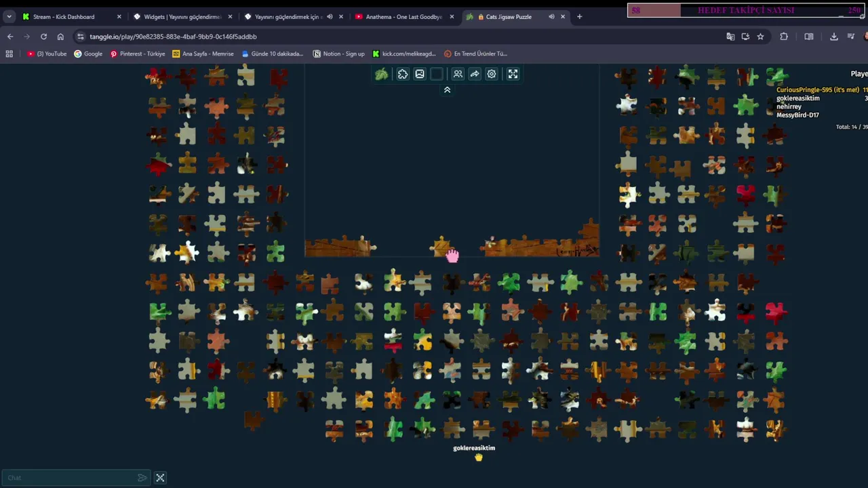Open En Trend Ürünler bookmark
Image resolution: width=868 pixels, height=488 pixels.
[475, 54]
